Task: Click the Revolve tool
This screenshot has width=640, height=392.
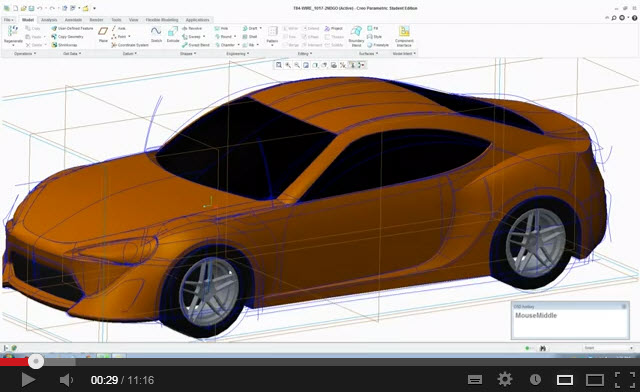Action: pyautogui.click(x=192, y=29)
